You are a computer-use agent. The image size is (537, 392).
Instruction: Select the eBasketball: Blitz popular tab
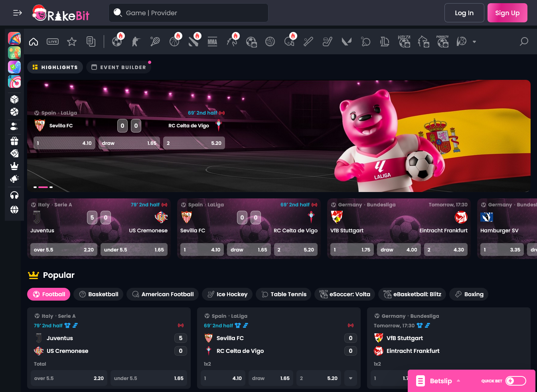[x=413, y=294]
